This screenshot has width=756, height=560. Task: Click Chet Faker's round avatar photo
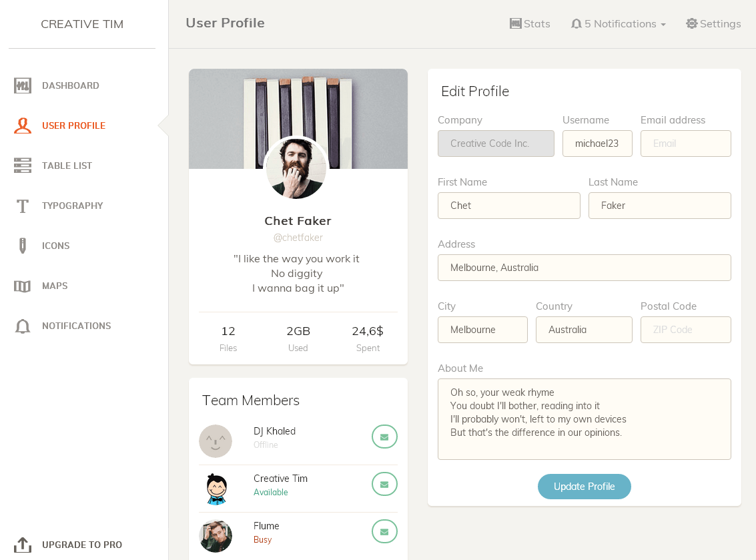pos(296,168)
